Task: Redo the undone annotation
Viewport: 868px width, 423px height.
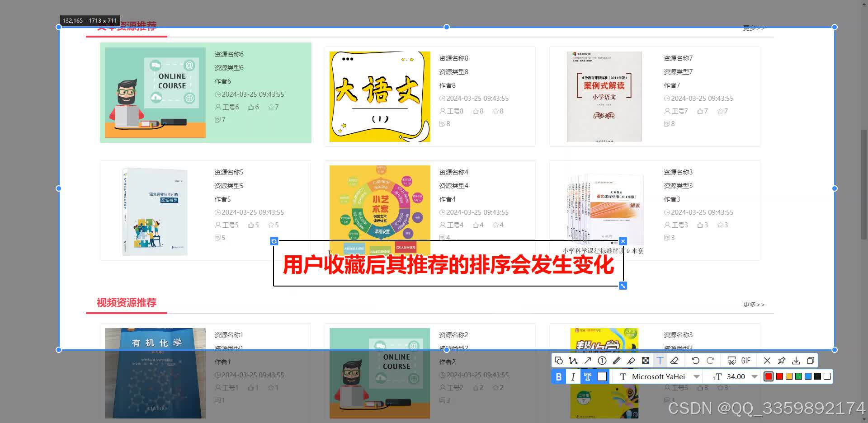Action: (x=711, y=361)
